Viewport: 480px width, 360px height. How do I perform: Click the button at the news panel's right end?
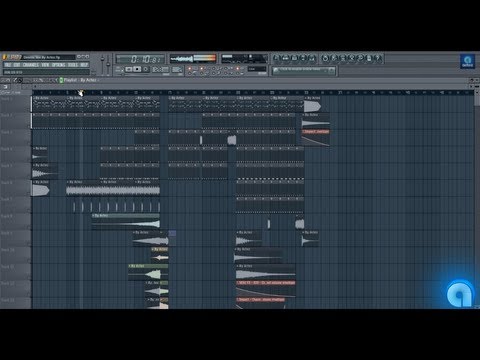[x=331, y=70]
